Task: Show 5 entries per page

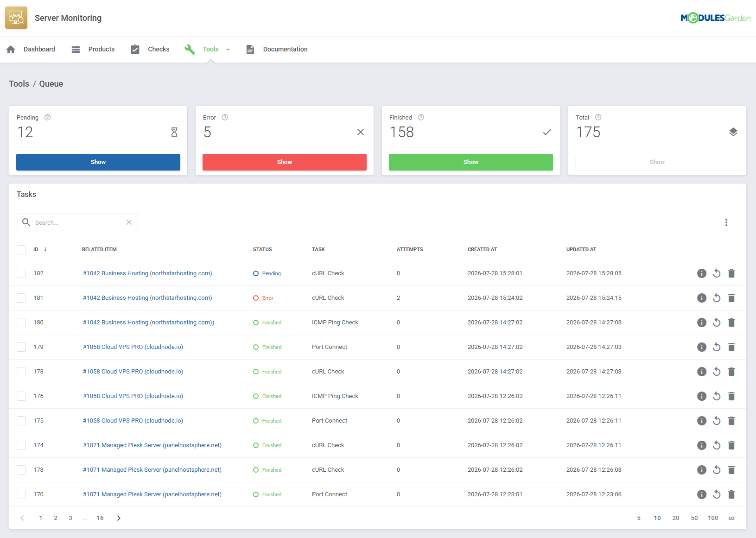Action: tap(639, 518)
